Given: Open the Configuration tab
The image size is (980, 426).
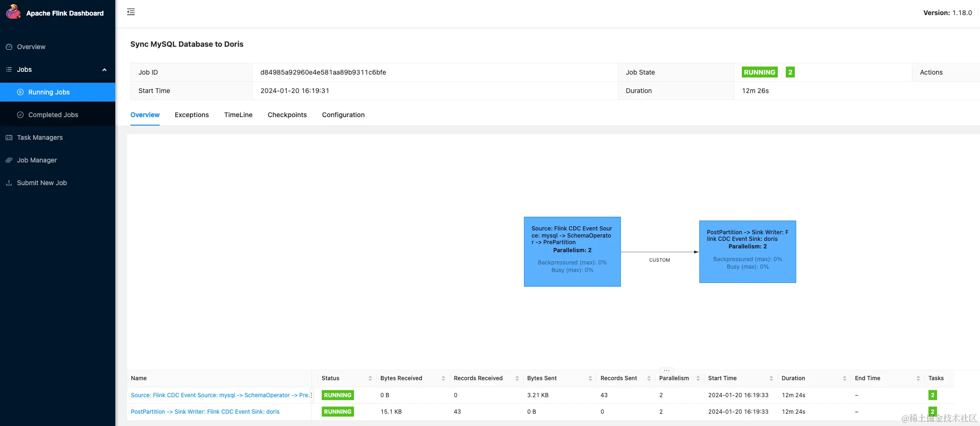Looking at the screenshot, I should [x=344, y=115].
